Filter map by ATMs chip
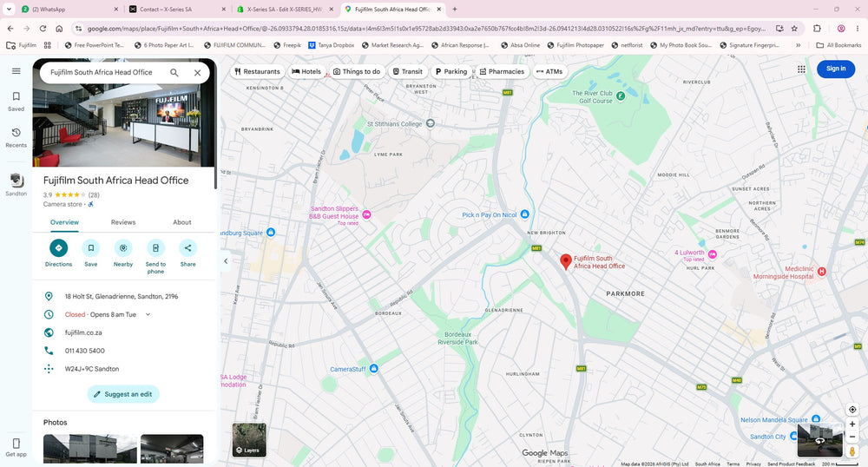 tap(549, 71)
